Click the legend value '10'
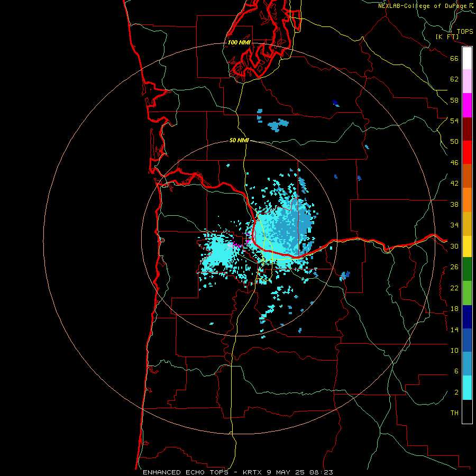Image resolution: width=476 pixels, height=476 pixels. [x=454, y=351]
